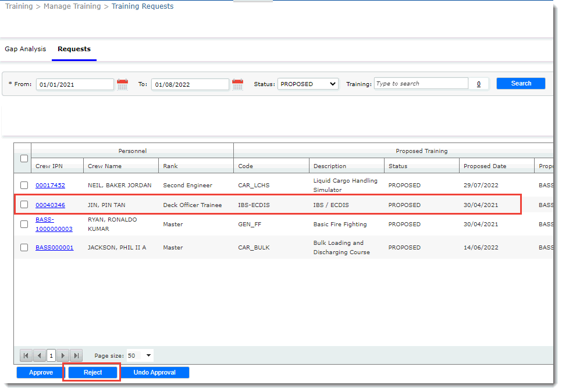Go to previous page of results
Image resolution: width=562 pixels, height=392 pixels.
39,355
